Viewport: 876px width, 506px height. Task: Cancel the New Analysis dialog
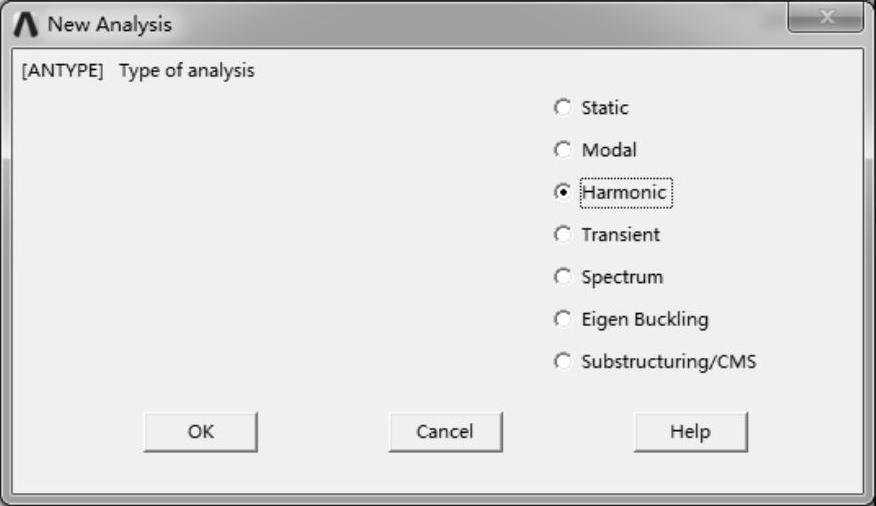[445, 432]
